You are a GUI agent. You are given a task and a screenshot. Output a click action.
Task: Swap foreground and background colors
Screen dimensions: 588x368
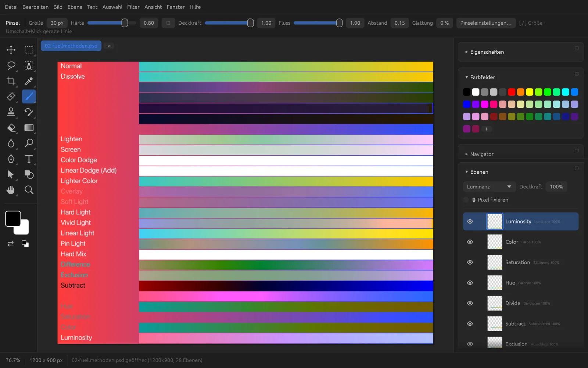point(11,244)
